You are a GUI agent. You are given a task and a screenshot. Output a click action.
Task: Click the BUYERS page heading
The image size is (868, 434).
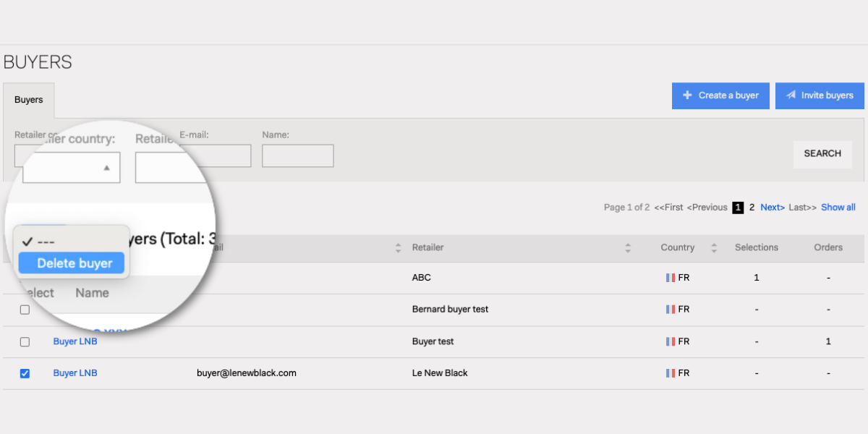pos(38,62)
